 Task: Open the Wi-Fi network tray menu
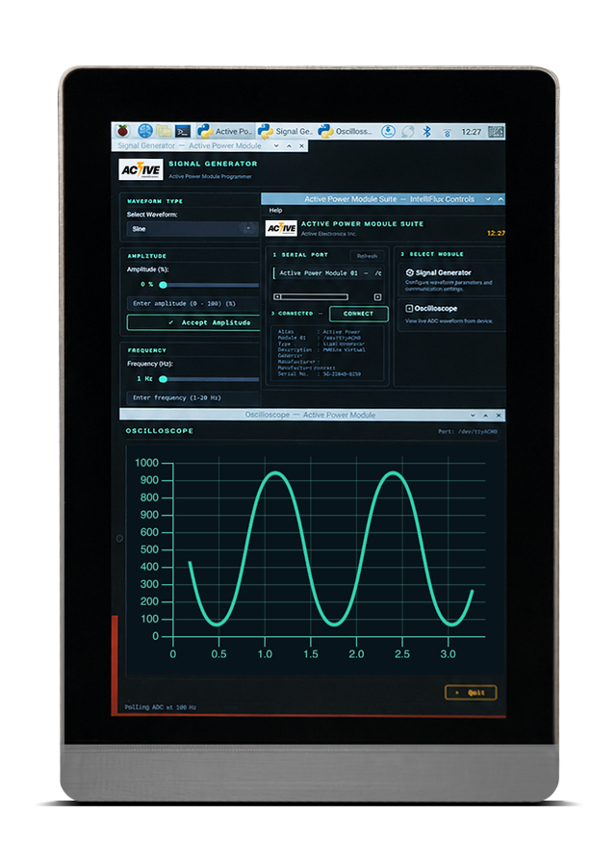(x=447, y=132)
